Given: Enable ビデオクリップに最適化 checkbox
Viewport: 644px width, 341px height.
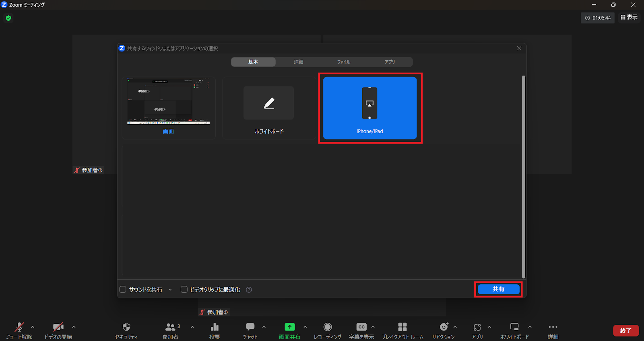Looking at the screenshot, I should 184,290.
